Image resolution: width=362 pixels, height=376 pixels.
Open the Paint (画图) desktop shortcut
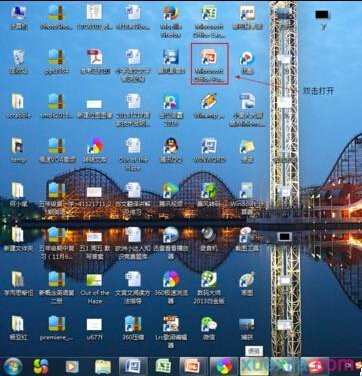pyautogui.click(x=247, y=284)
